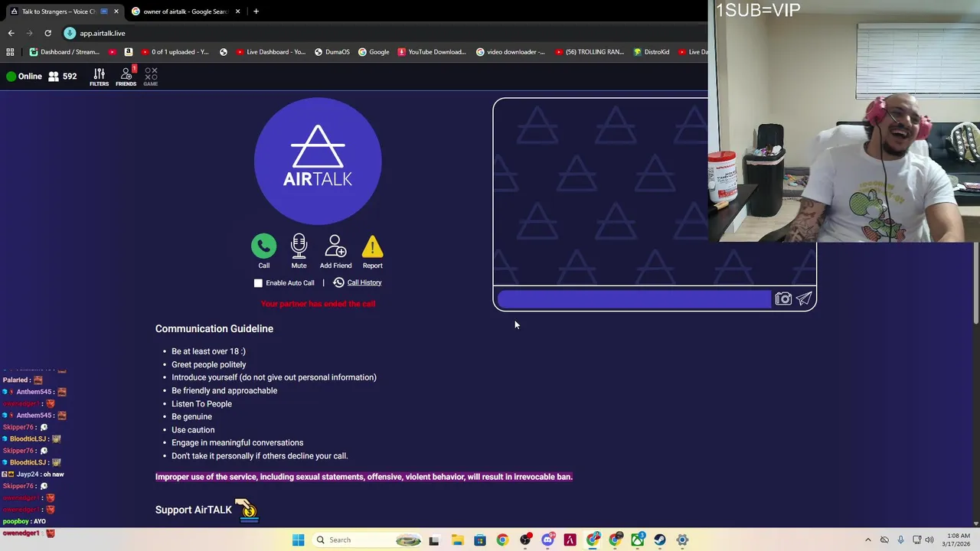Open a new browser tab

pos(256,11)
